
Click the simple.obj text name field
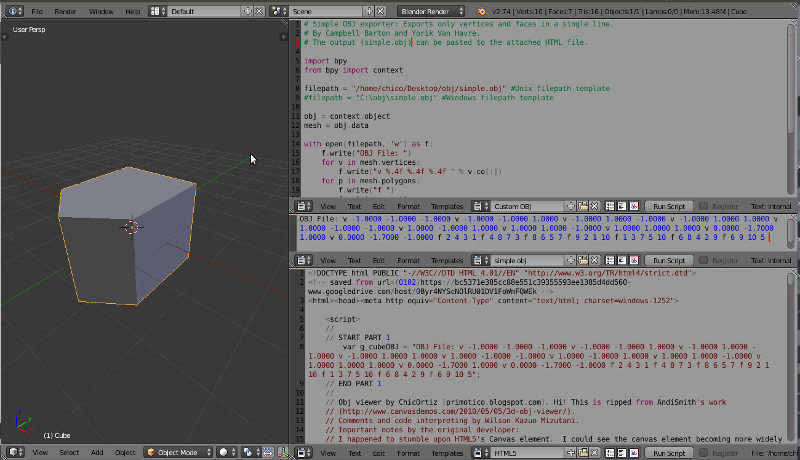pyautogui.click(x=528, y=260)
